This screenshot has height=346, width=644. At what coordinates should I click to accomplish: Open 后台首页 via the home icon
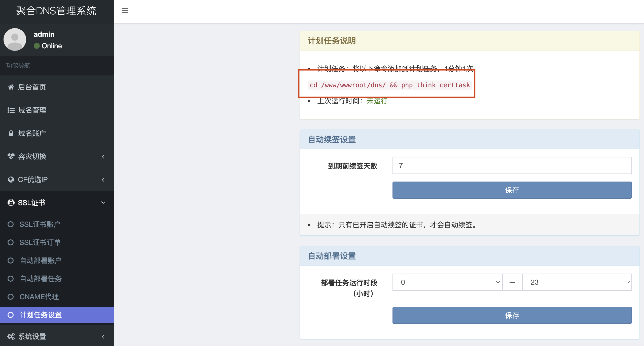(11, 87)
